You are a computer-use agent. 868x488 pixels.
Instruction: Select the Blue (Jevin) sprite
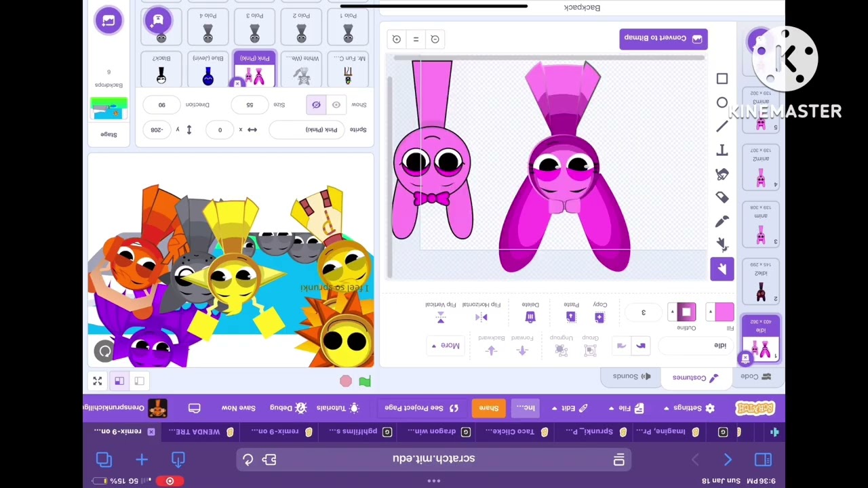coord(208,70)
